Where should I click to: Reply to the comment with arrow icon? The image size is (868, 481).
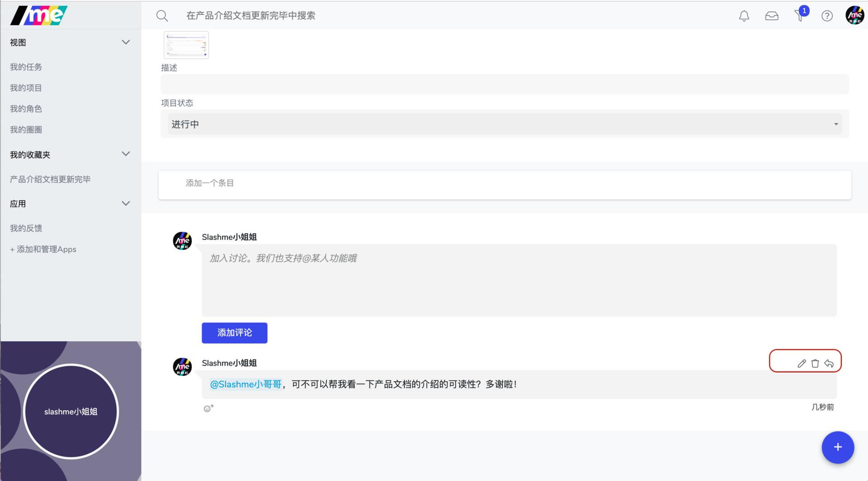click(x=829, y=364)
